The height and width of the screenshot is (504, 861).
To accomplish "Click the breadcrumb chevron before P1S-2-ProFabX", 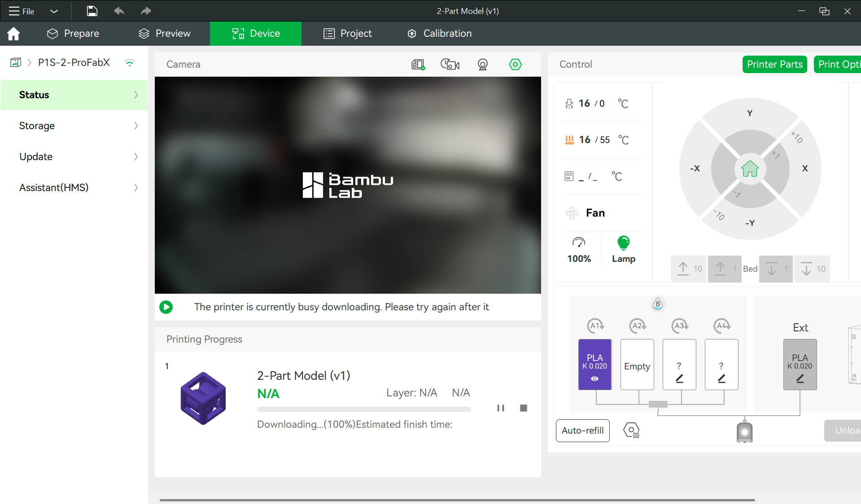I will pyautogui.click(x=29, y=63).
